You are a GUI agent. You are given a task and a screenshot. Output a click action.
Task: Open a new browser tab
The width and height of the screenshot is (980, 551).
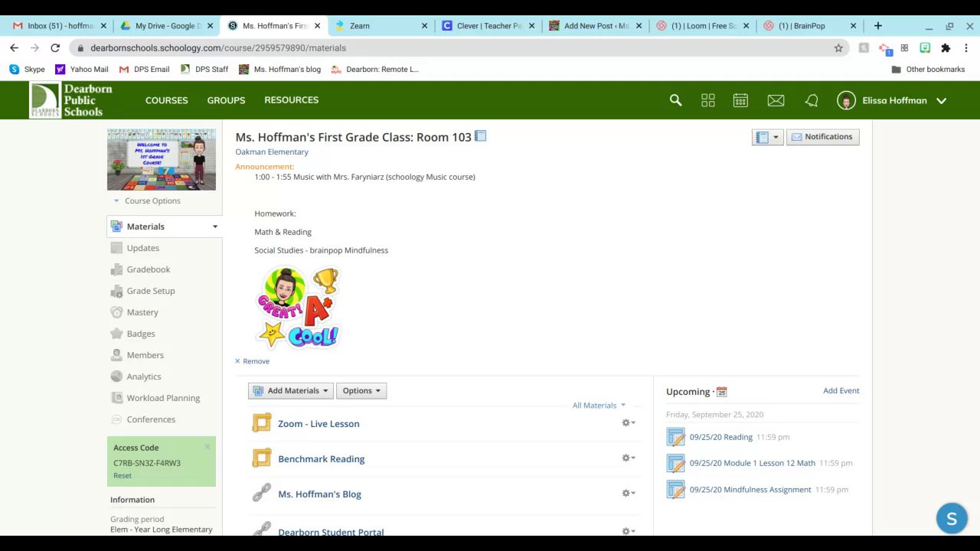point(878,25)
